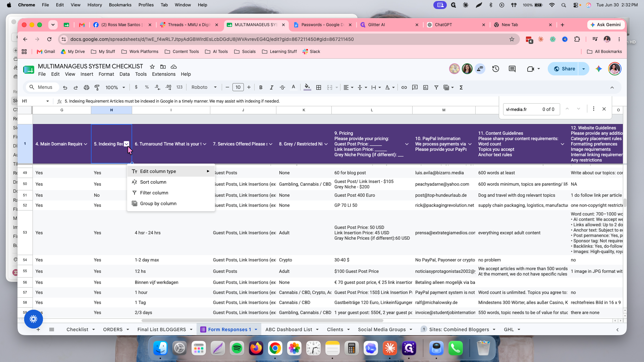Screen dimensions: 644x362
Task: Open Text wrapping dropdown
Action: (376, 87)
